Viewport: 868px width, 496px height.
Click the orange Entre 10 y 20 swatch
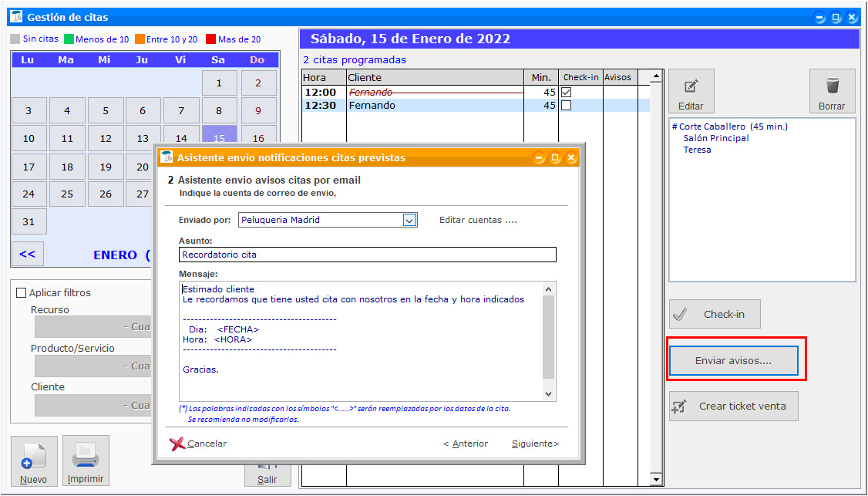(140, 39)
